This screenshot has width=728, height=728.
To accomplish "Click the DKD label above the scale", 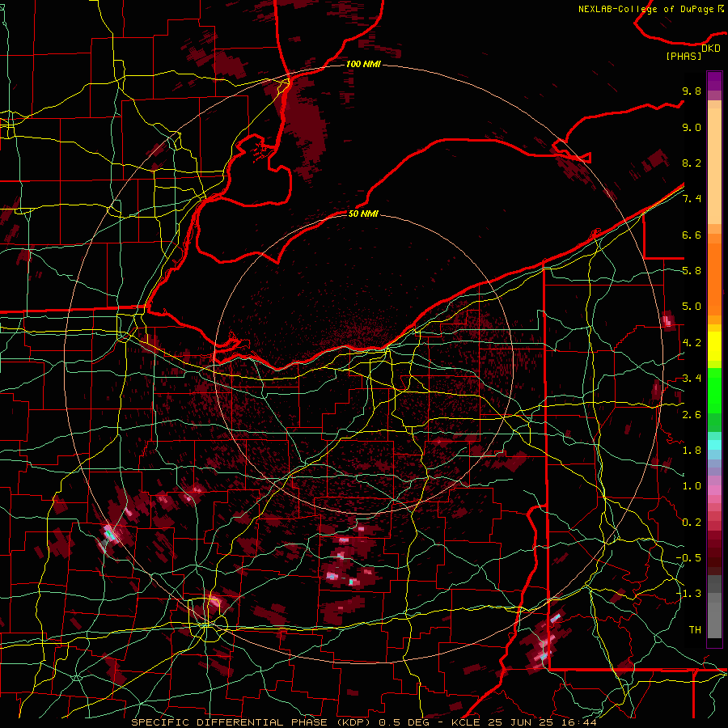I will point(711,49).
